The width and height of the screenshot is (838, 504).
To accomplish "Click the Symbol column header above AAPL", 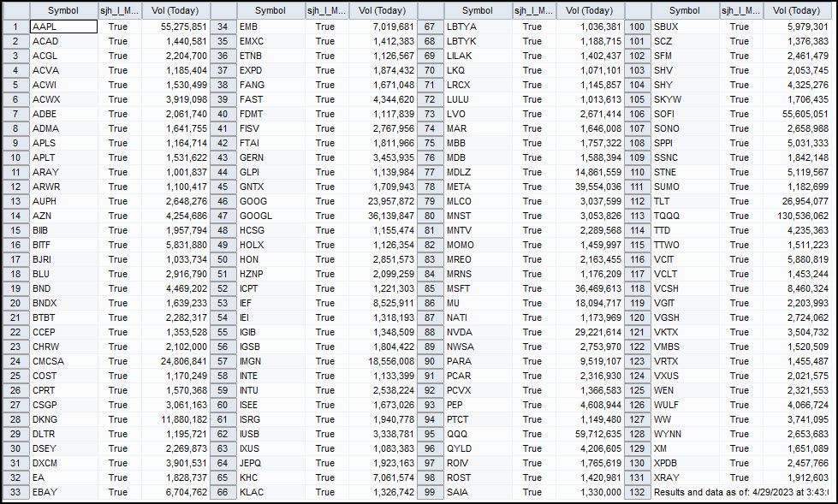I will tap(63, 10).
